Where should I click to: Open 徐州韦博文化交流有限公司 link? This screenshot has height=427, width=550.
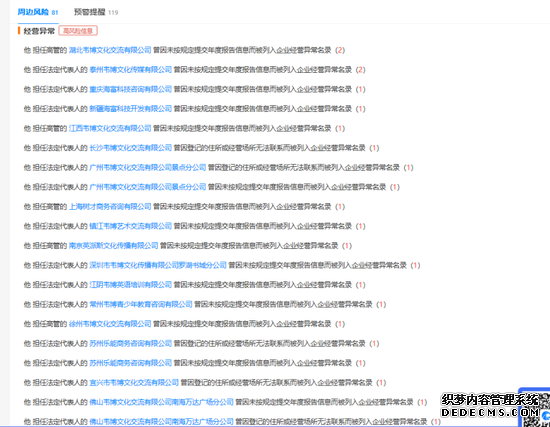click(x=110, y=324)
